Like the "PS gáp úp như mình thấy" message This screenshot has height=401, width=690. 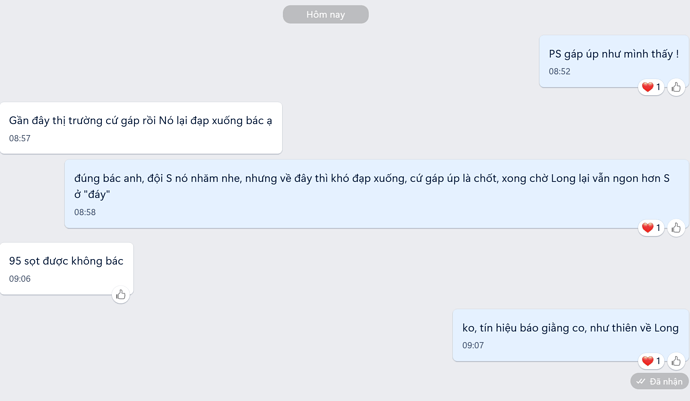pos(676,87)
